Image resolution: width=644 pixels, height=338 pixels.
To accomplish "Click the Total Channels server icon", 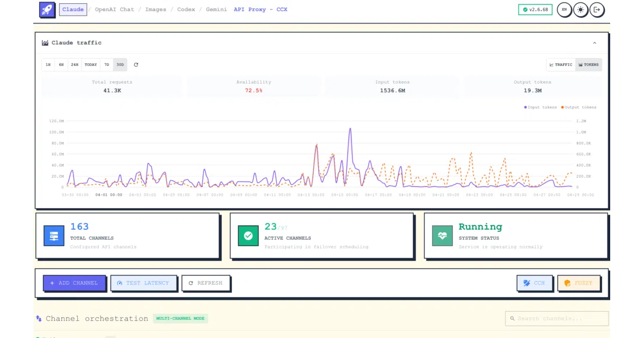I will [54, 236].
